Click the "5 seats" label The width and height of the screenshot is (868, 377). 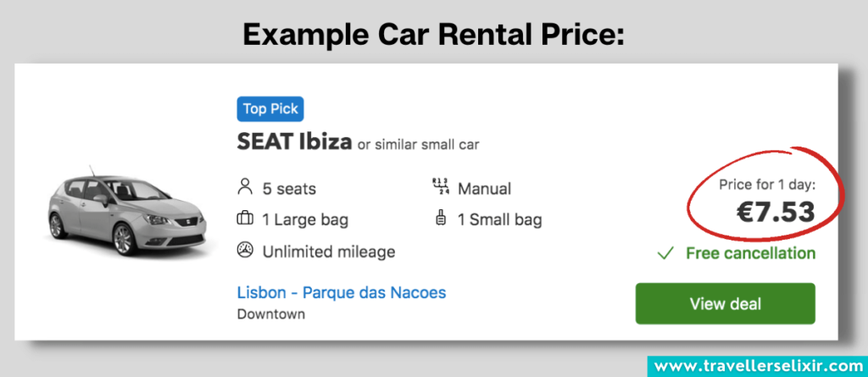289,188
